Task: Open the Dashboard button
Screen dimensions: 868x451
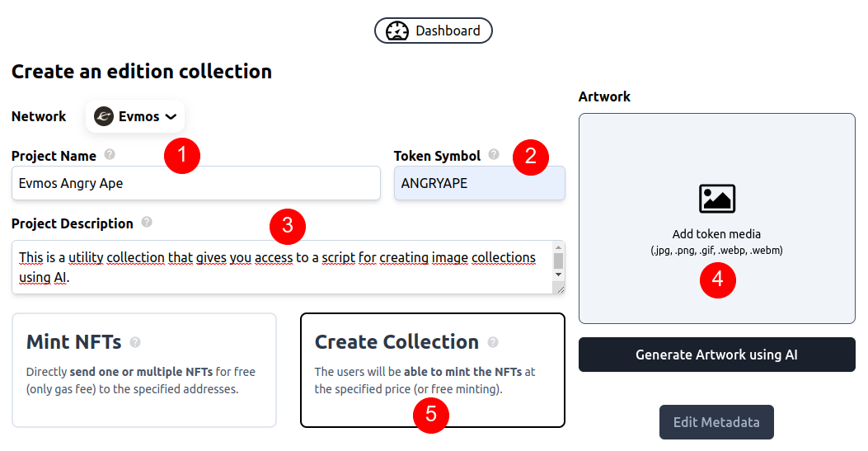Action: coord(433,31)
